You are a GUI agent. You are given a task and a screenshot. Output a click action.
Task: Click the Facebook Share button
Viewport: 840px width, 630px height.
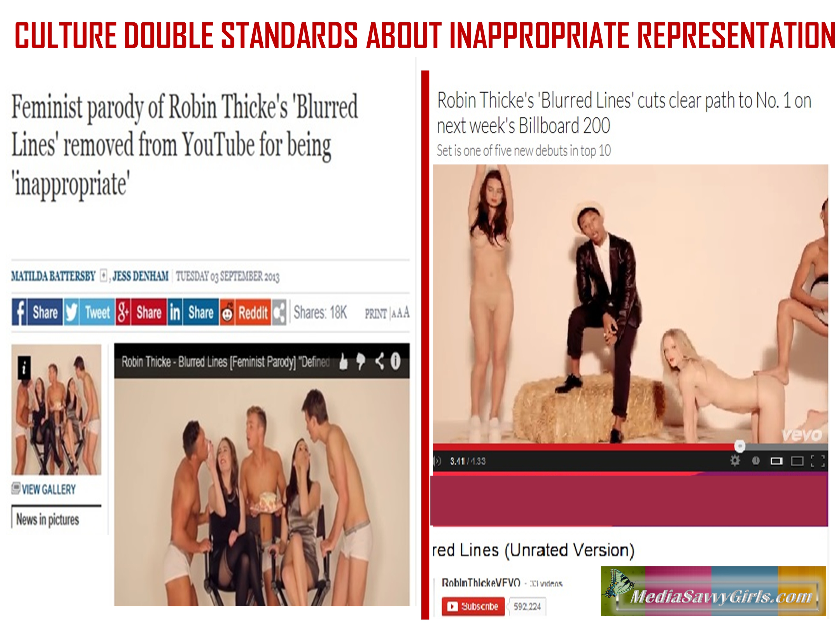pos(37,312)
